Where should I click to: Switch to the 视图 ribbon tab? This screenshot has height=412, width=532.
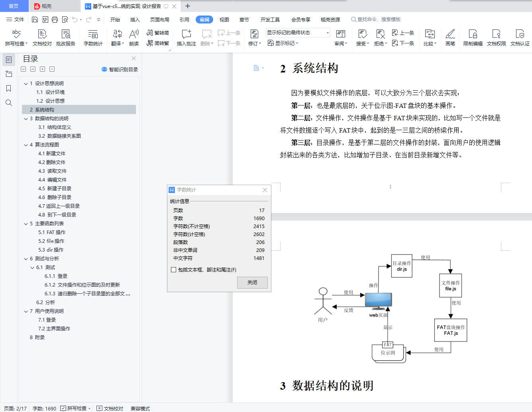click(x=224, y=20)
